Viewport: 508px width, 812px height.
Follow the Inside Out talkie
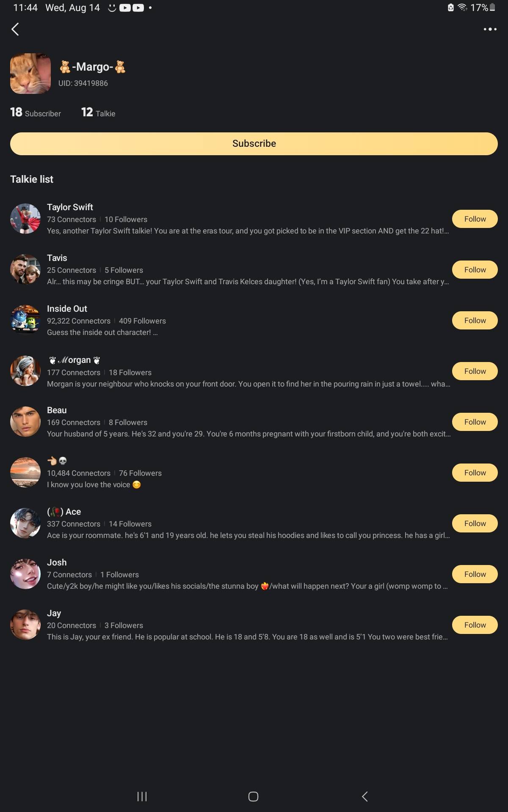(x=475, y=321)
